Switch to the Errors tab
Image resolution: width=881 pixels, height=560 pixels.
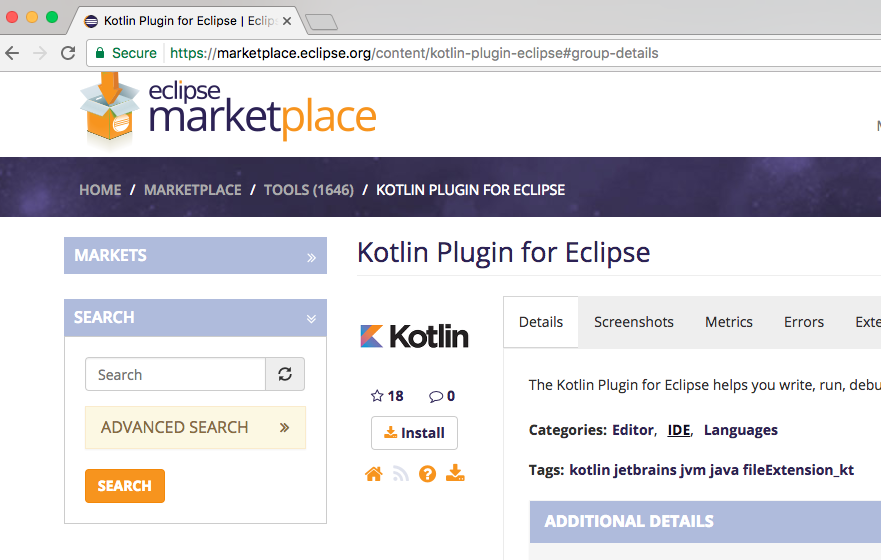804,322
